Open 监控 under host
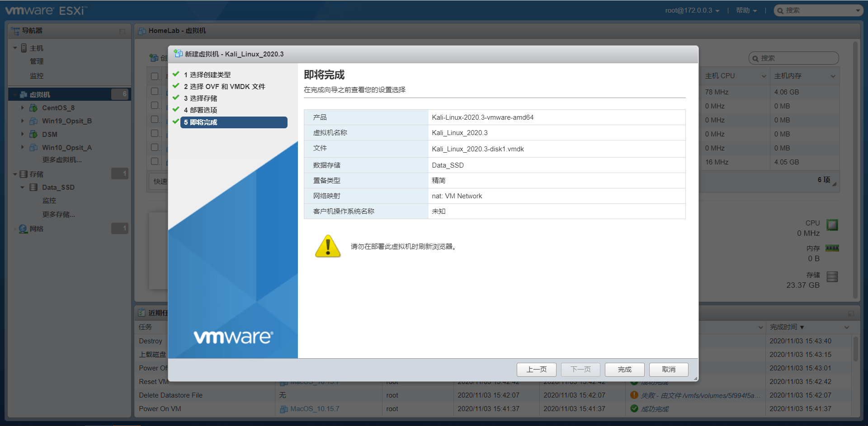Screen dimensions: 868x426 coord(37,76)
